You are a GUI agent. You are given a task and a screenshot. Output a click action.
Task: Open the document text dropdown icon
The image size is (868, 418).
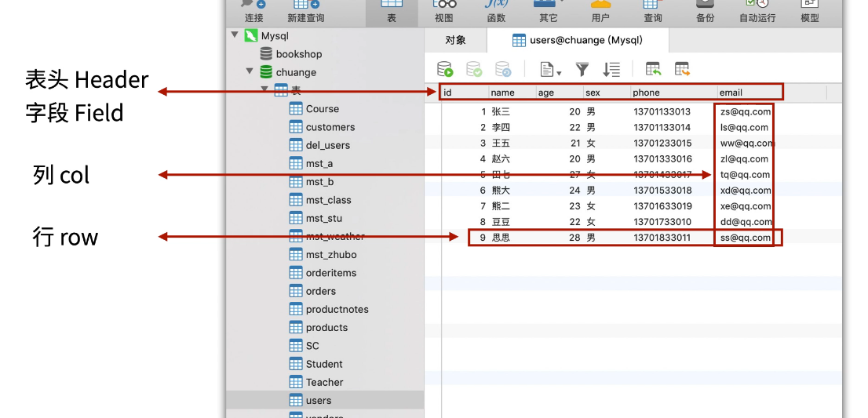click(550, 70)
